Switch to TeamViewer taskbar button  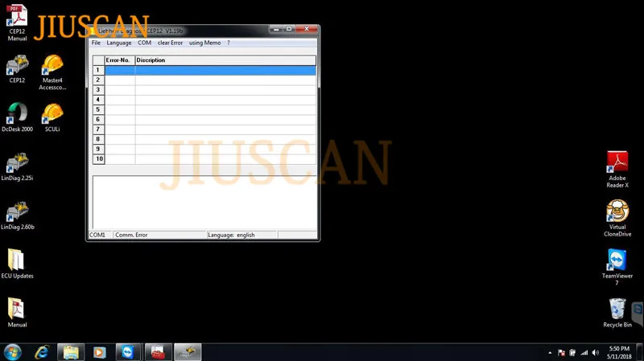129,352
